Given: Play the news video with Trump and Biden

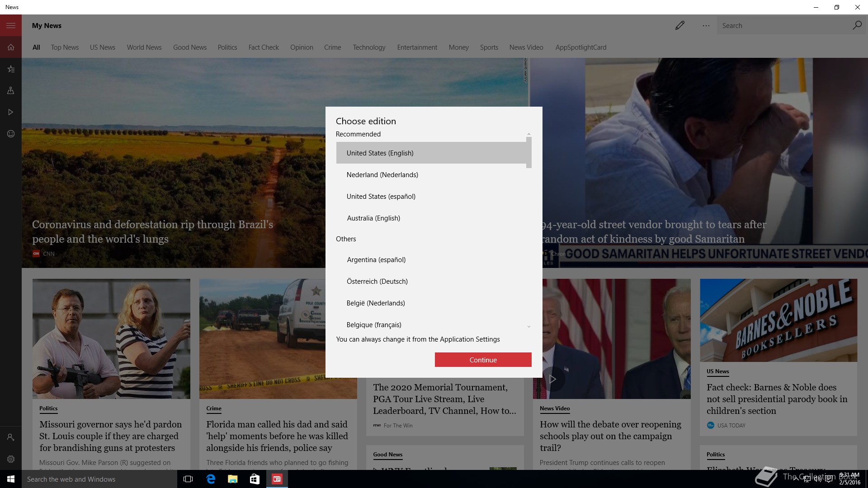Looking at the screenshot, I should (x=552, y=379).
